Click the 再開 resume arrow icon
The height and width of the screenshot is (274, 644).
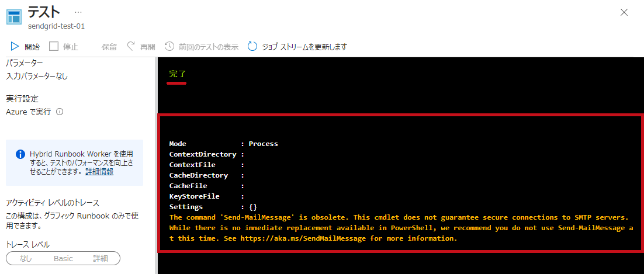coord(131,46)
